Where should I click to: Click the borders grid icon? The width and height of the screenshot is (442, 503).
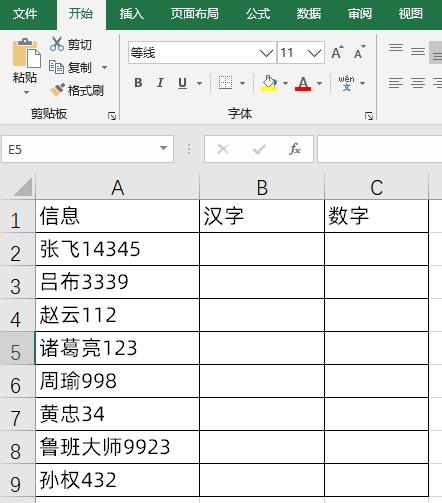(x=225, y=83)
